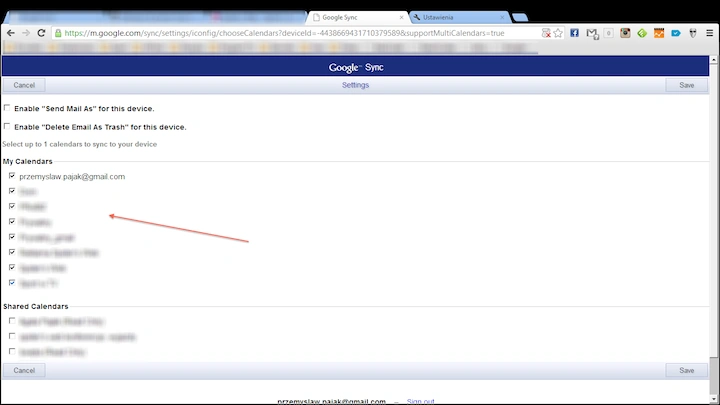Click the przemyslaw.pajak@gmail.com calendar label
This screenshot has height=405, width=720.
click(x=72, y=176)
